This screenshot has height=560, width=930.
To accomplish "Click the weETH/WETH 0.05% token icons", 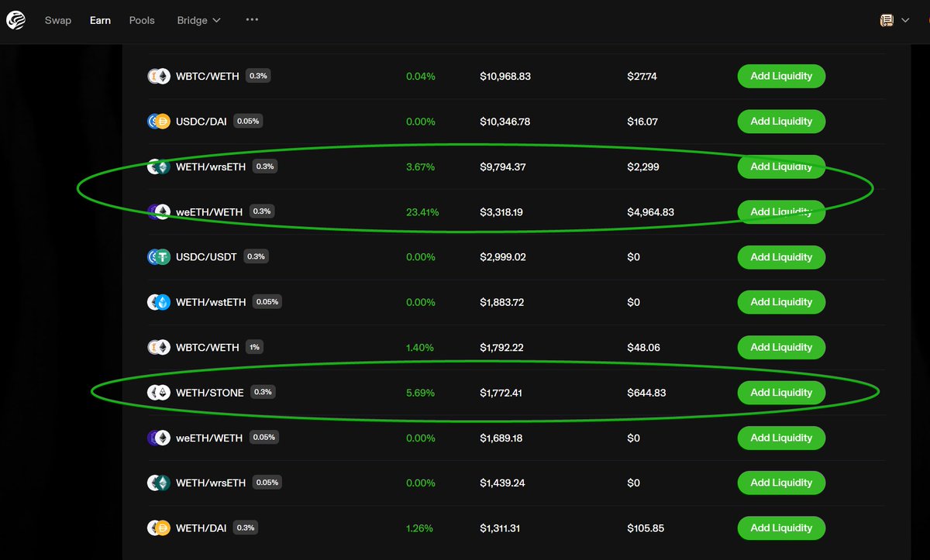I will pos(158,438).
